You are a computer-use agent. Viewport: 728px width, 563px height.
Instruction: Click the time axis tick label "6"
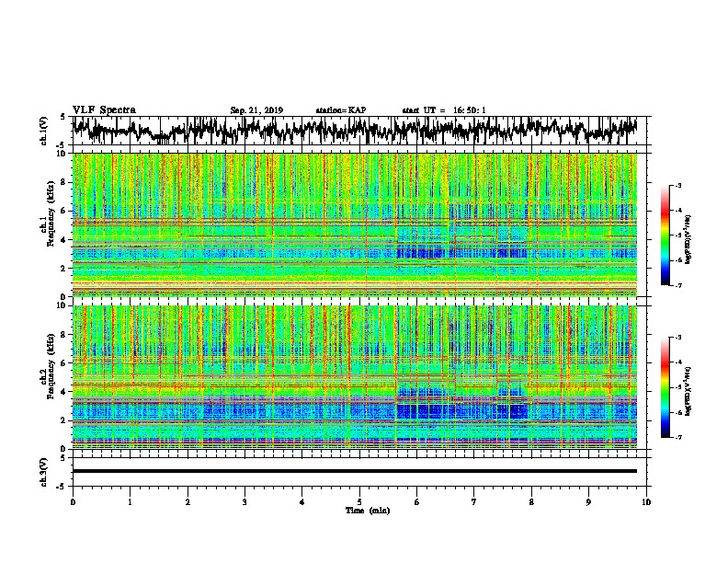417,502
